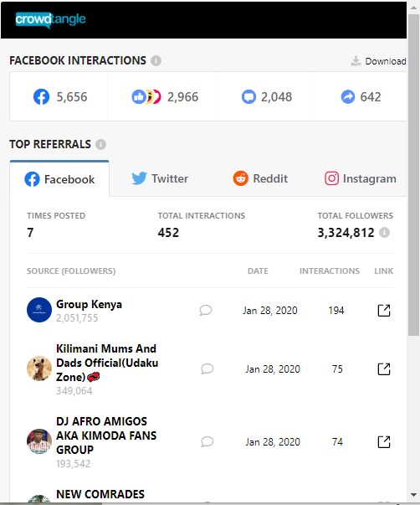Select the Facebook referrals tab
The image size is (420, 505).
[59, 179]
